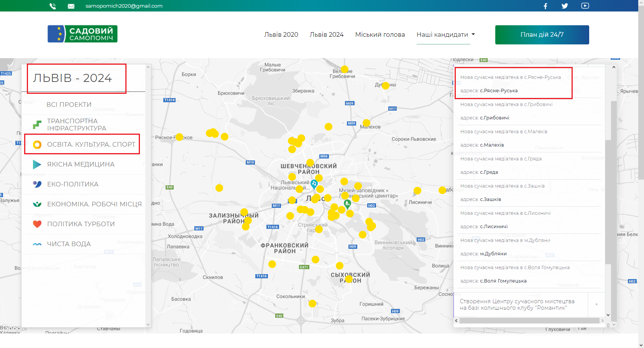Click the red heart care policy icon
This screenshot has height=348, width=644.
(37, 224)
